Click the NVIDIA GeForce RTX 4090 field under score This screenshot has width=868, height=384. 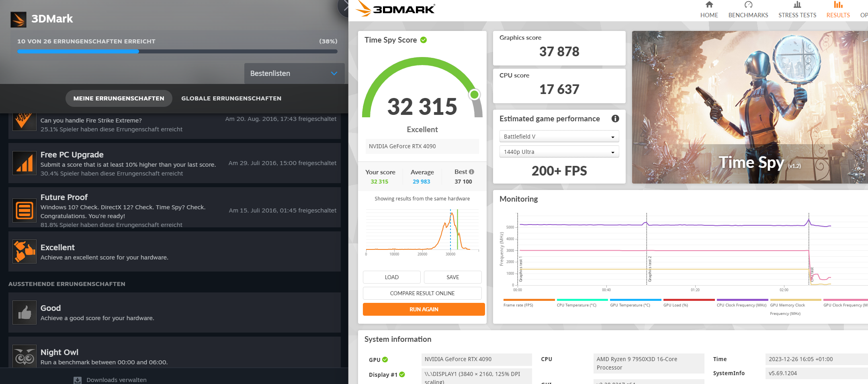point(422,146)
